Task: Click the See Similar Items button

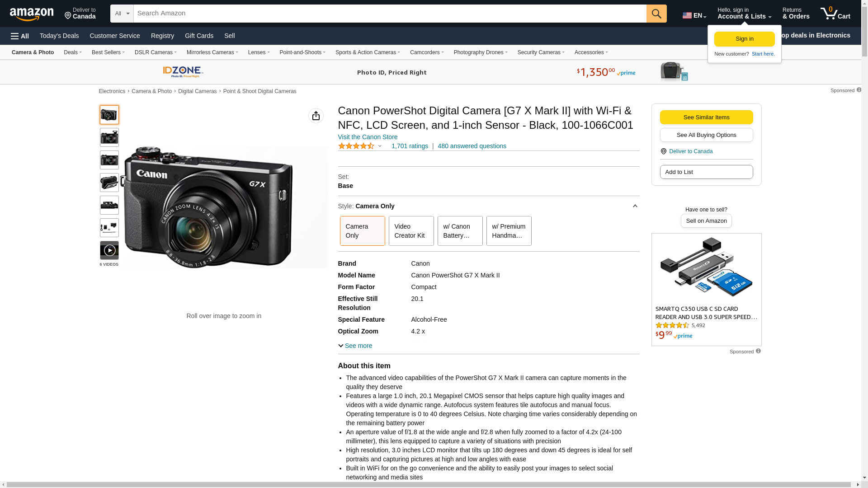Action: [x=706, y=117]
